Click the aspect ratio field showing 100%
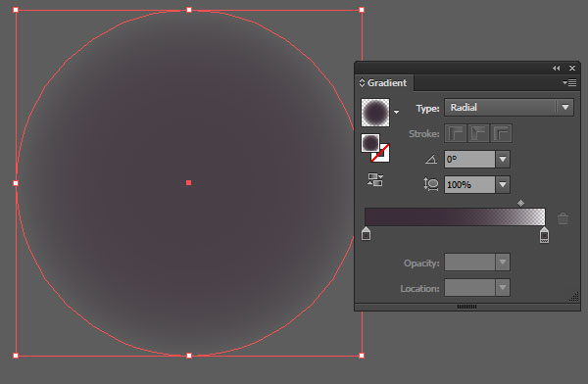Image resolution: width=588 pixels, height=384 pixels. coord(469,184)
